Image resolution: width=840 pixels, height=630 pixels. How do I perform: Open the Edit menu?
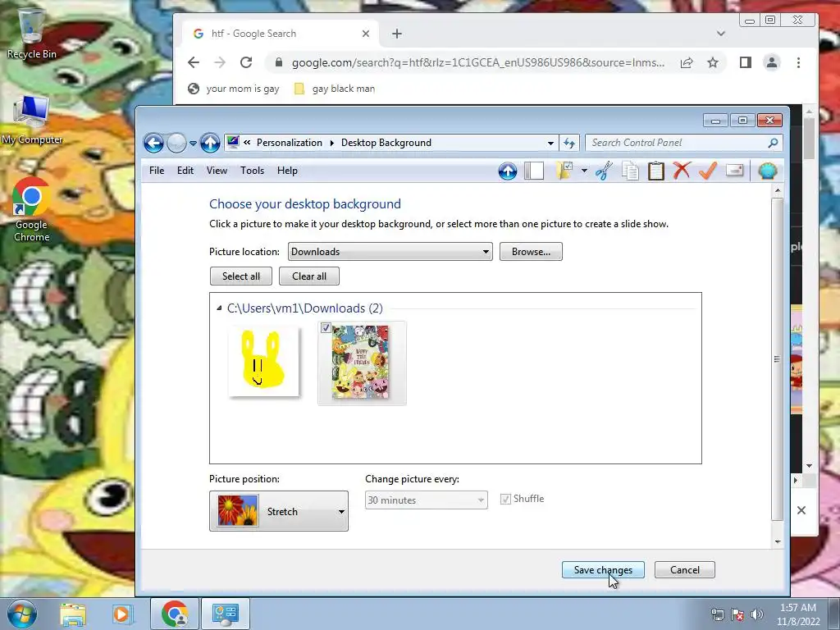click(185, 171)
